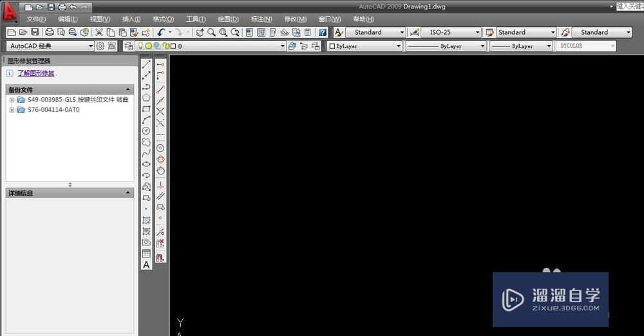Image resolution: width=644 pixels, height=336 pixels.
Task: Open the AutoCAD application menu logo button
Action: pyautogui.click(x=10, y=12)
